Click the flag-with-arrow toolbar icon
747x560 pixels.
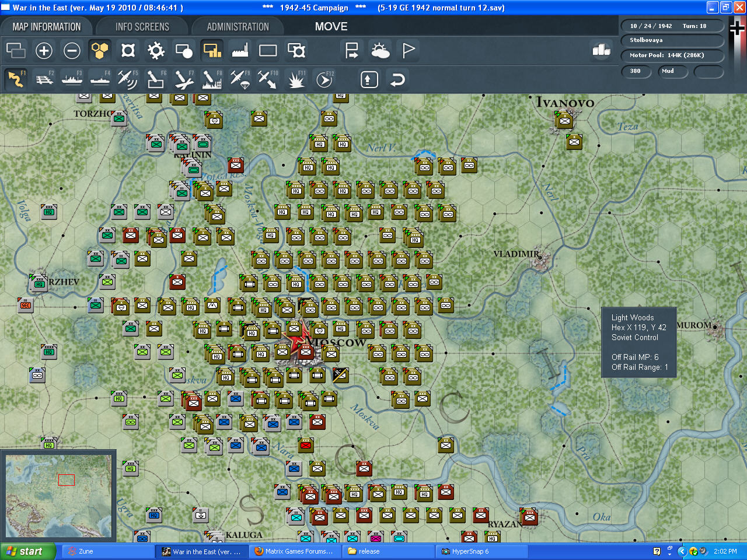click(x=352, y=51)
